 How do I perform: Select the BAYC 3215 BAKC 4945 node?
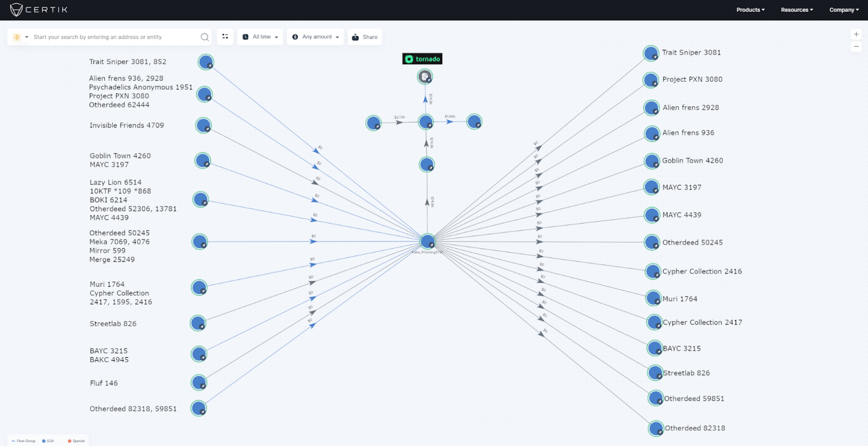[199, 354]
